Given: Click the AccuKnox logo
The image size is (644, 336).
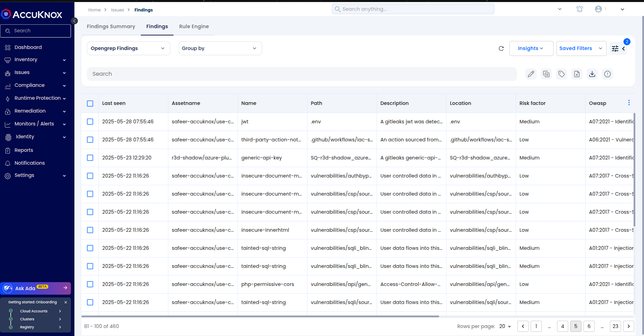Looking at the screenshot, I should (x=32, y=14).
